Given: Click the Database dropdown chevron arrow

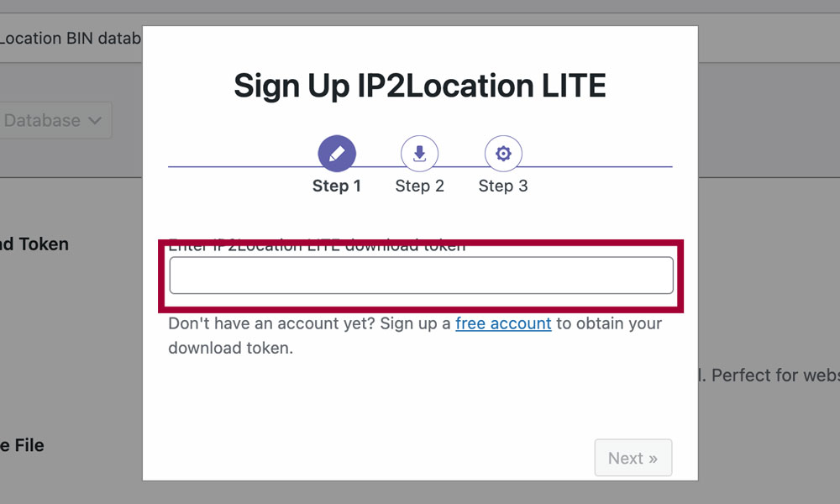Looking at the screenshot, I should [x=95, y=121].
